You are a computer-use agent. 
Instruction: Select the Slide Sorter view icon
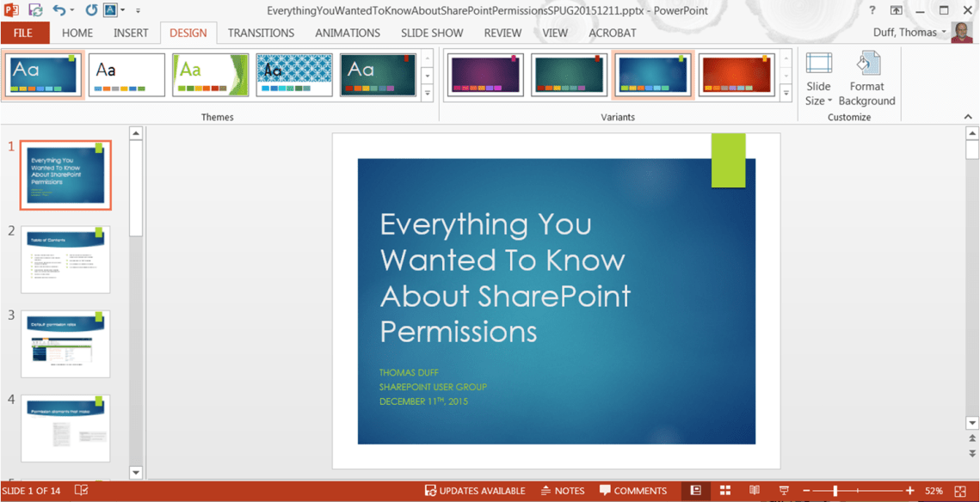tap(724, 490)
